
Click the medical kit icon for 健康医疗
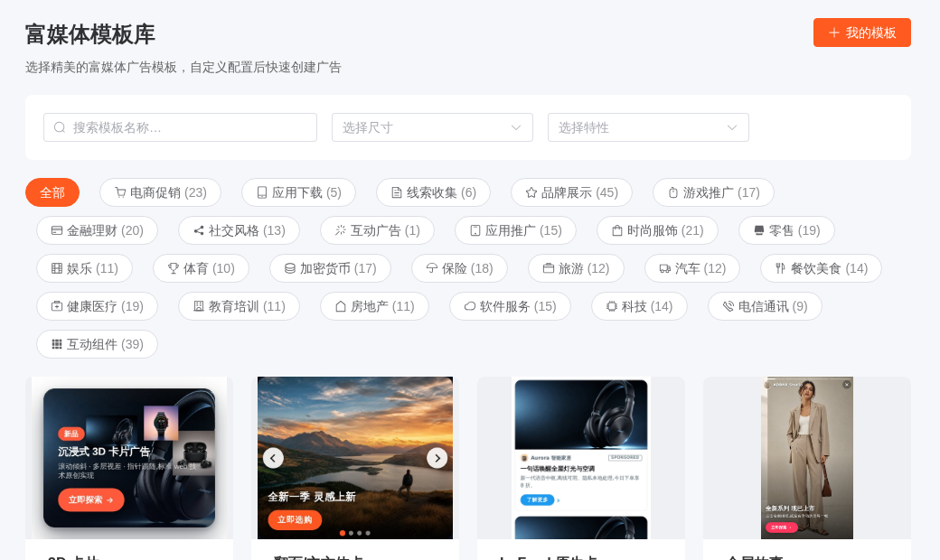pyautogui.click(x=57, y=307)
